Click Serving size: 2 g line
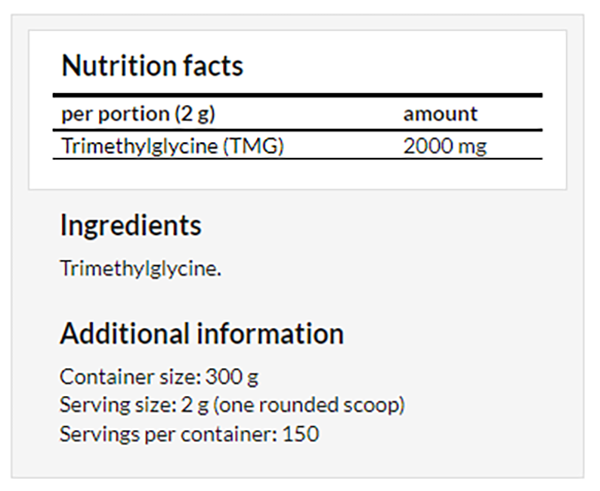This screenshot has width=600, height=491. [232, 405]
